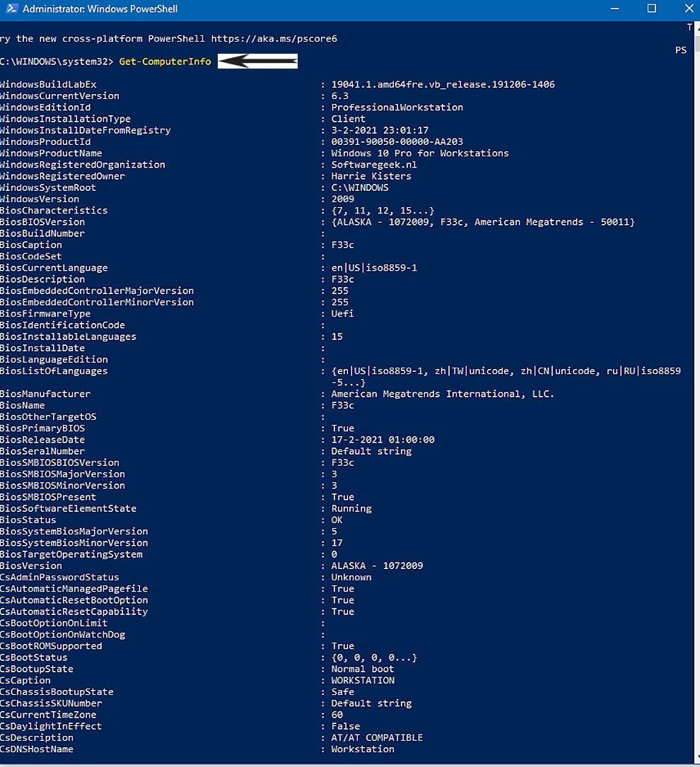Close the Administrator PowerShell window
This screenshot has width=700, height=767.
click(x=689, y=8)
